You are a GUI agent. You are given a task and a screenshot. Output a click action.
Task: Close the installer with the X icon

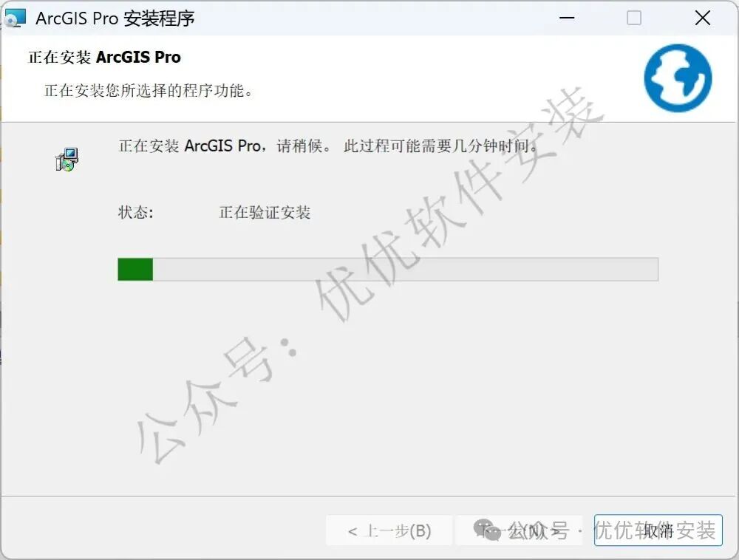[x=702, y=18]
